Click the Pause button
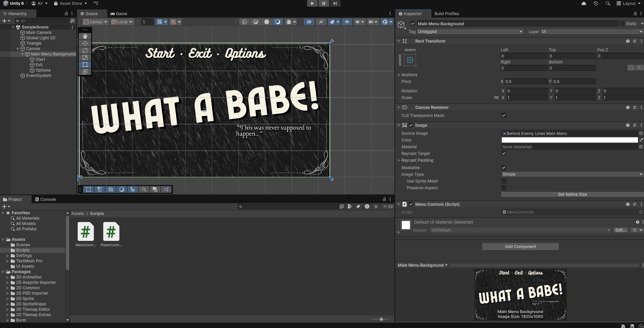This screenshot has height=328, width=644. (x=324, y=3)
